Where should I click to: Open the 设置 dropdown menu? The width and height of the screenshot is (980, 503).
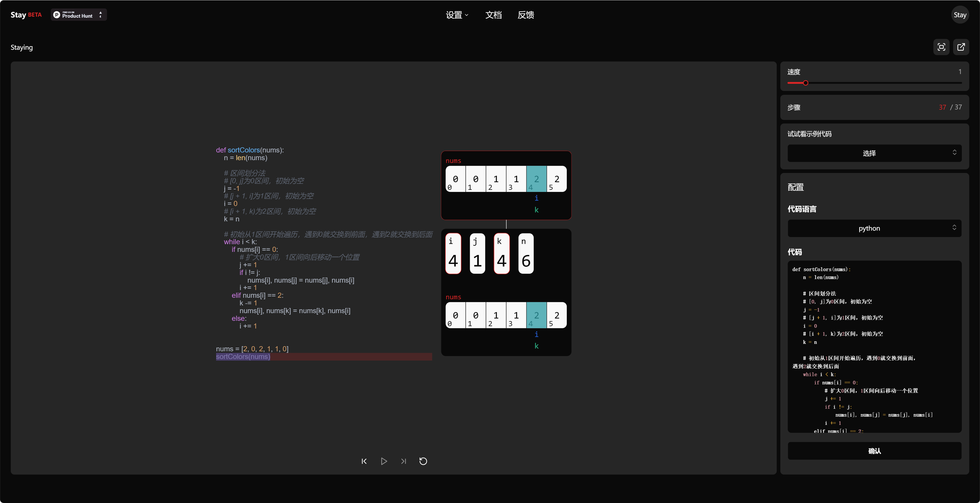point(457,15)
